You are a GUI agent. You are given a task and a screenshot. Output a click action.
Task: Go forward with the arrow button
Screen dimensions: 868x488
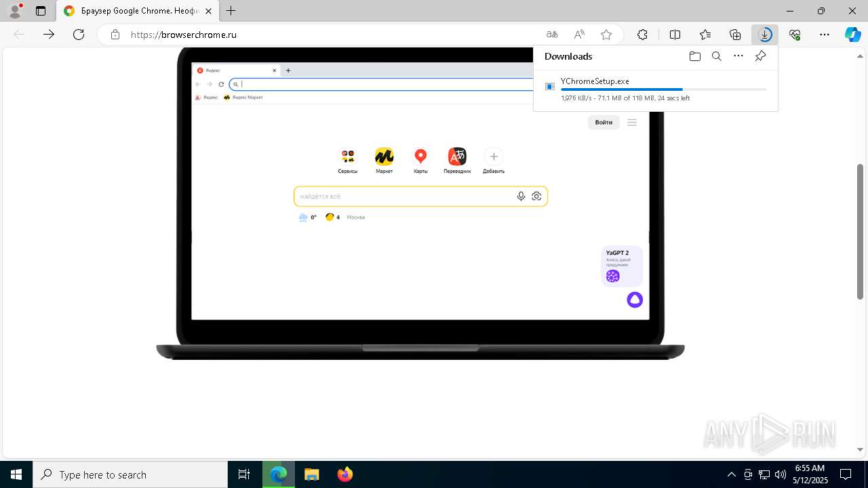tap(49, 35)
